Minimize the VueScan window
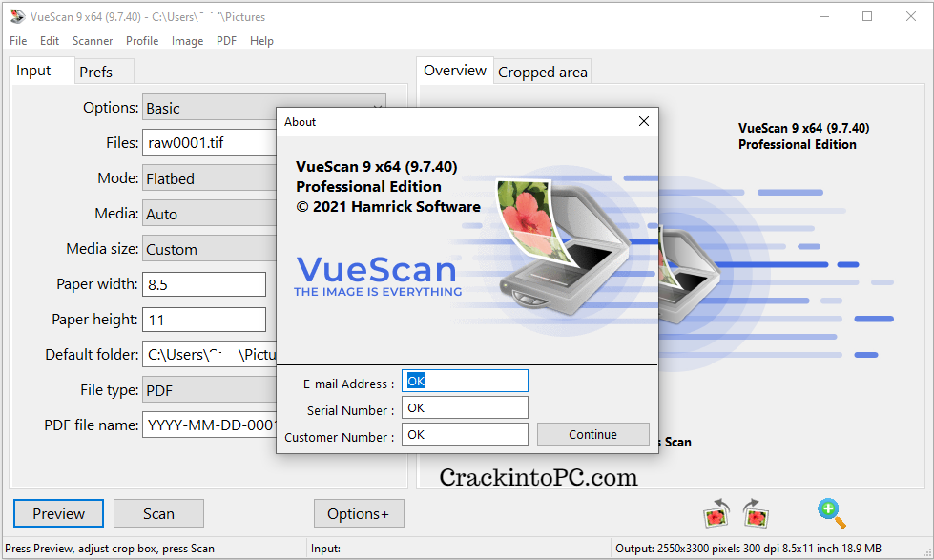Screen dimensions: 934x560 (824, 16)
